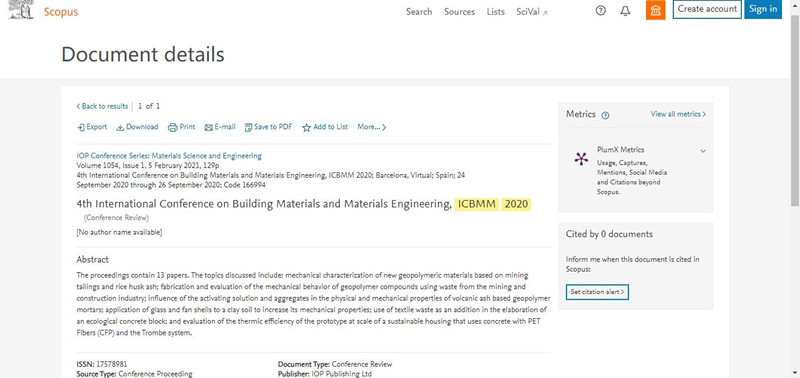The width and height of the screenshot is (800, 378).
Task: Click '[No author name available]' text
Action: [119, 233]
